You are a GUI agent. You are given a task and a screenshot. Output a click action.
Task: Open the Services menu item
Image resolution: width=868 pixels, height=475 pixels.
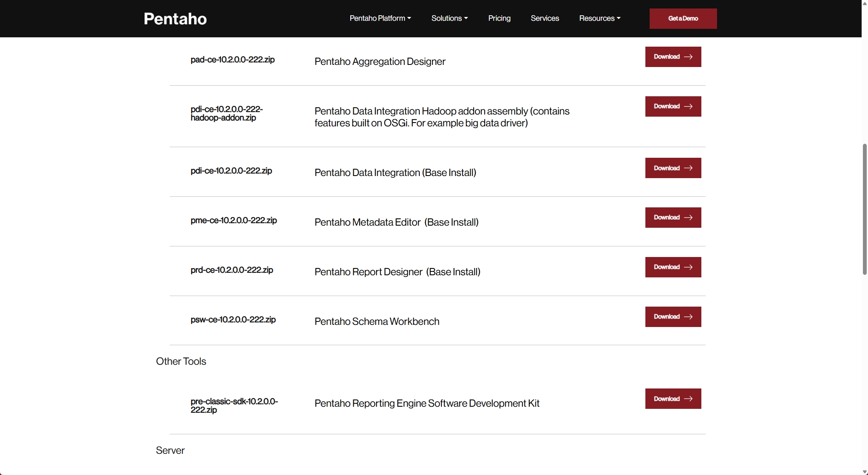pyautogui.click(x=544, y=18)
